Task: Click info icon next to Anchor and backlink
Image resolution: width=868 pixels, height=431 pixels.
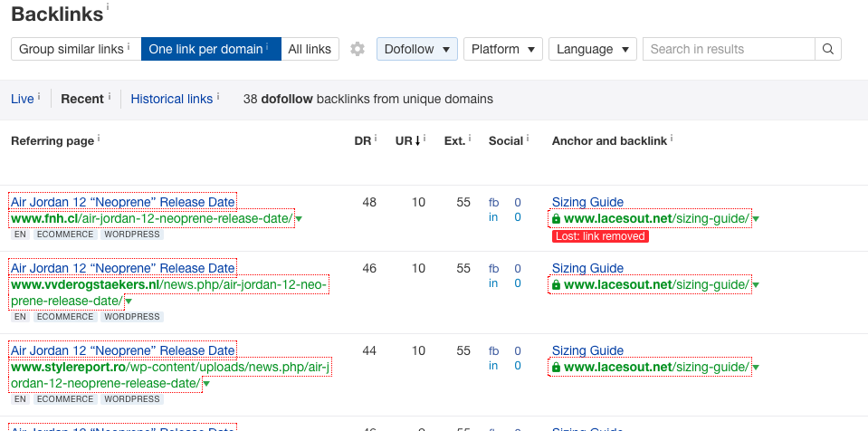Action: tap(672, 139)
